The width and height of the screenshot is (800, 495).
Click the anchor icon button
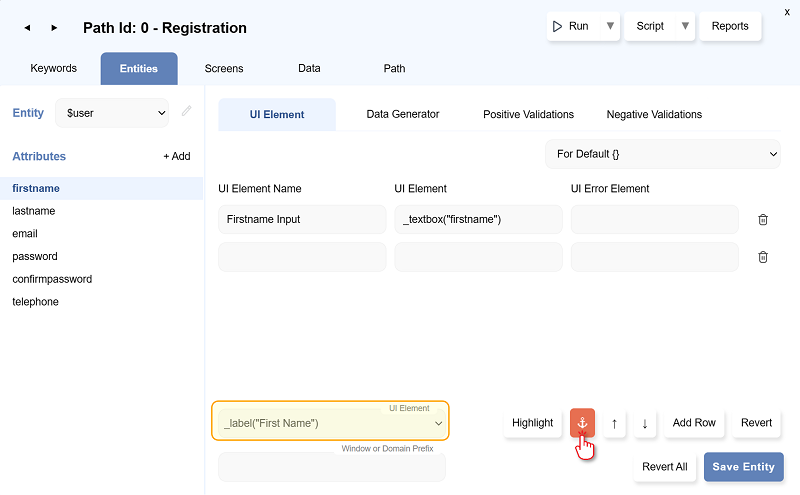click(x=582, y=423)
